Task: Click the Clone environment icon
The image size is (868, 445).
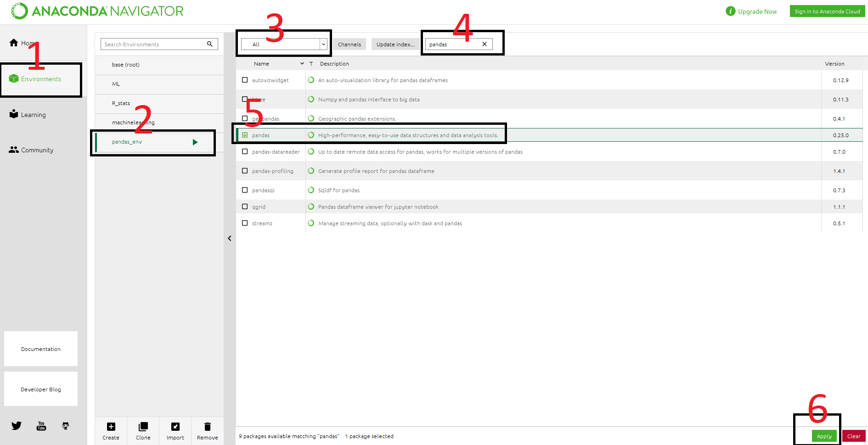Action: (x=143, y=427)
